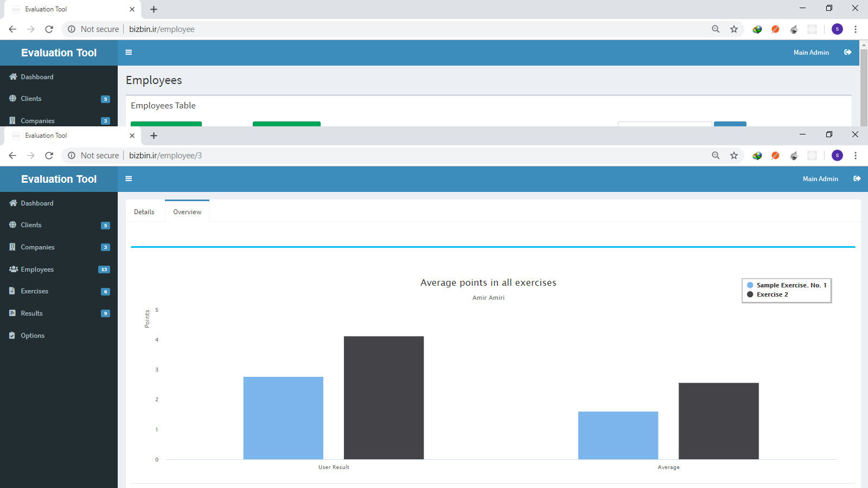This screenshot has height=488, width=868.
Task: Click Companies building icon in front sidebar
Action: (12, 247)
